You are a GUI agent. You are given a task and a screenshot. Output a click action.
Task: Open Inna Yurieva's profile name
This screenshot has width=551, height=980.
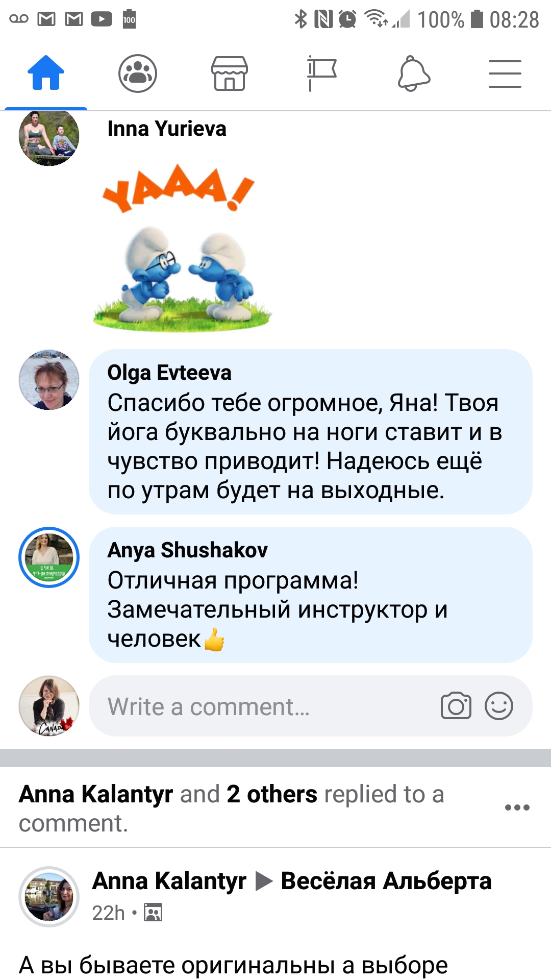pos(167,129)
